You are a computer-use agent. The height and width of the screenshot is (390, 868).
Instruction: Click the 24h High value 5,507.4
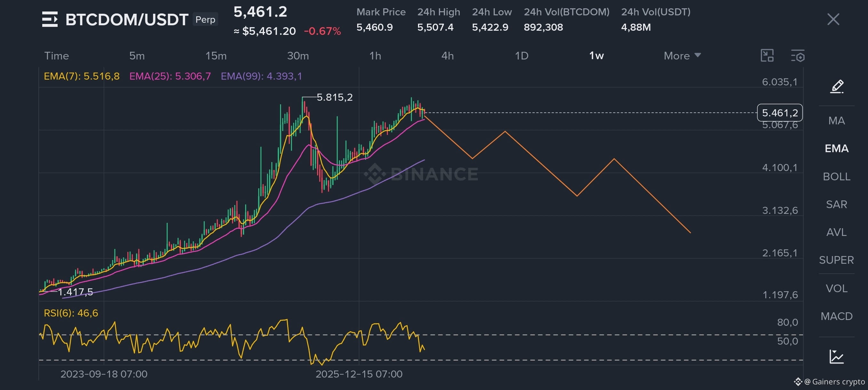click(435, 27)
